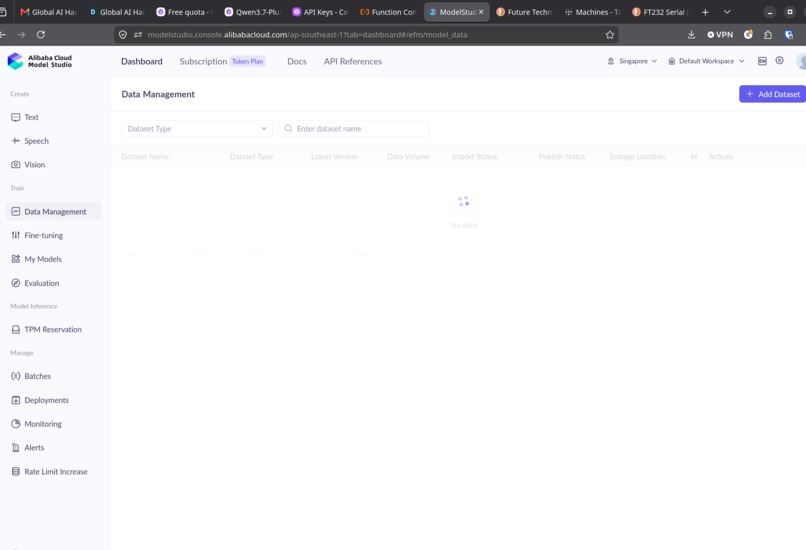
Task: Reload the page with the refresh icon
Action: tap(41, 34)
